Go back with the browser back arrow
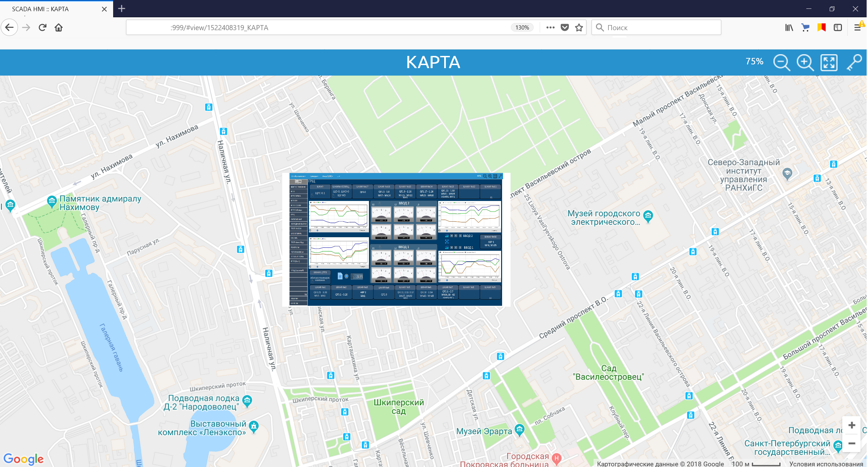Image resolution: width=868 pixels, height=467 pixels. 9,27
